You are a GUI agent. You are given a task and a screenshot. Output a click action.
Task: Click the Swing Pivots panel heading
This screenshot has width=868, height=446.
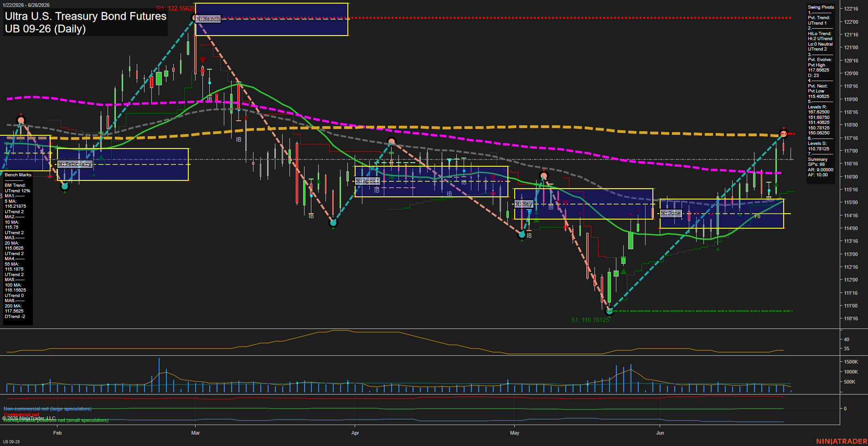tap(821, 7)
